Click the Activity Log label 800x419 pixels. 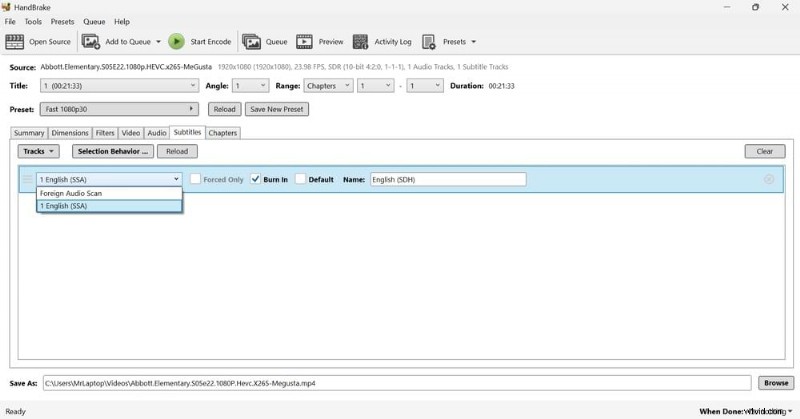pos(393,42)
